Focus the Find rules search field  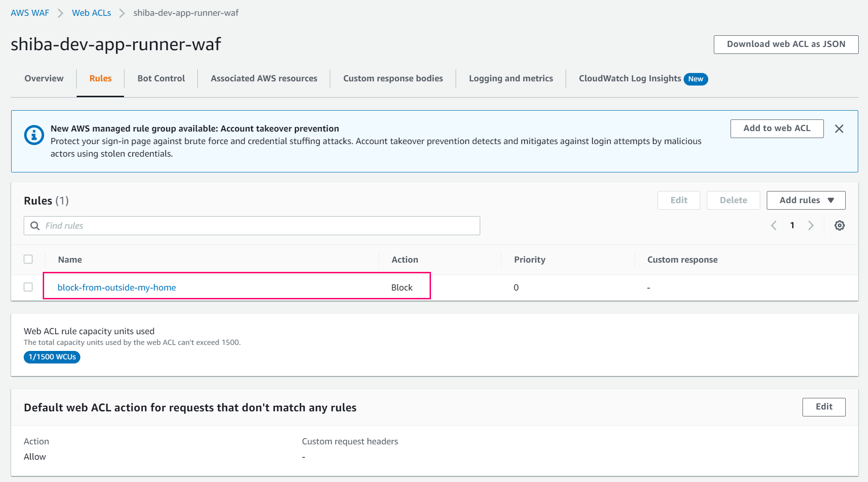[252, 225]
